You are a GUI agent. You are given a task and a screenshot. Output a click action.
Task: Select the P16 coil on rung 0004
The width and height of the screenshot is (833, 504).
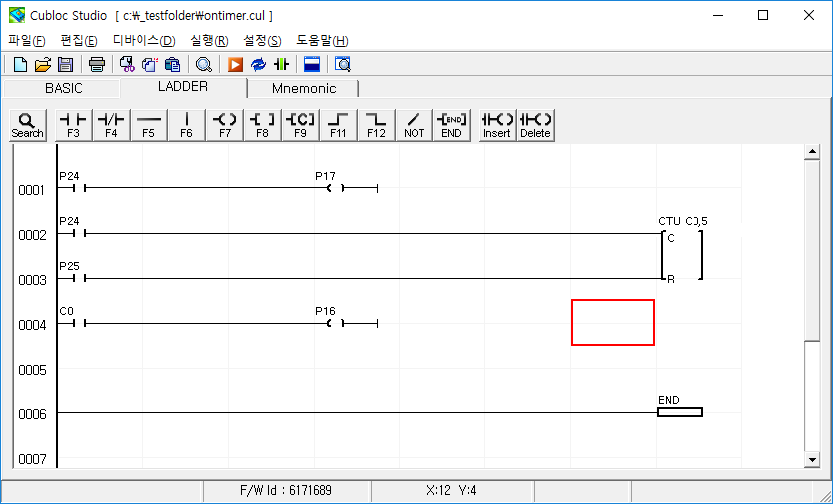coord(336,323)
